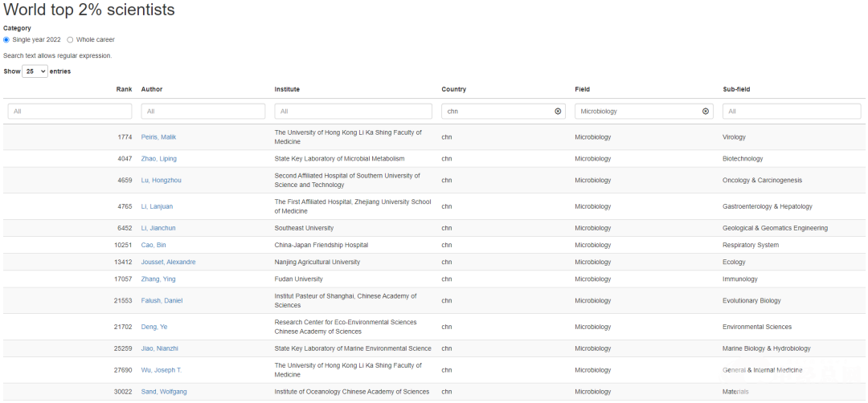
Task: Sort by the Institute column header
Action: click(x=287, y=89)
